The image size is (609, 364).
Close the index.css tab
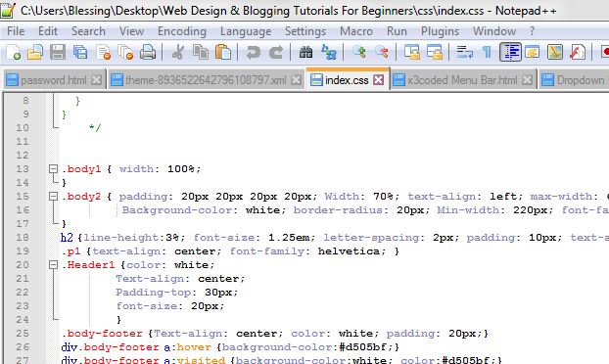point(378,80)
